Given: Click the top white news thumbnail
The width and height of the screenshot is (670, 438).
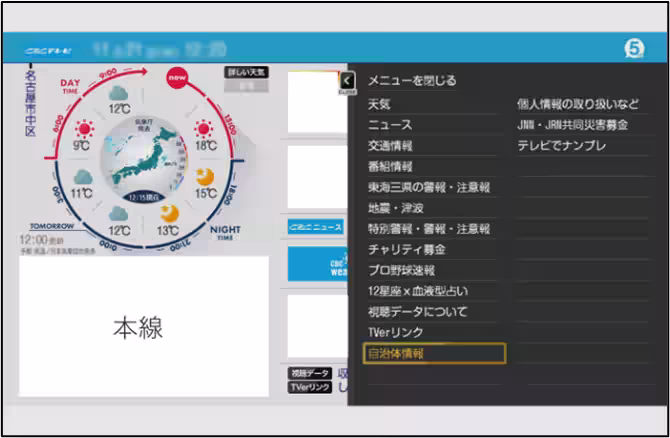Looking at the screenshot, I should click(317, 102).
